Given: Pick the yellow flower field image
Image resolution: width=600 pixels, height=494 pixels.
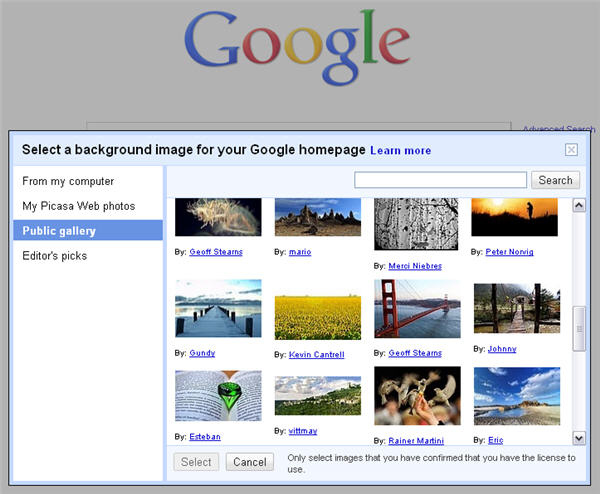Looking at the screenshot, I should [317, 316].
